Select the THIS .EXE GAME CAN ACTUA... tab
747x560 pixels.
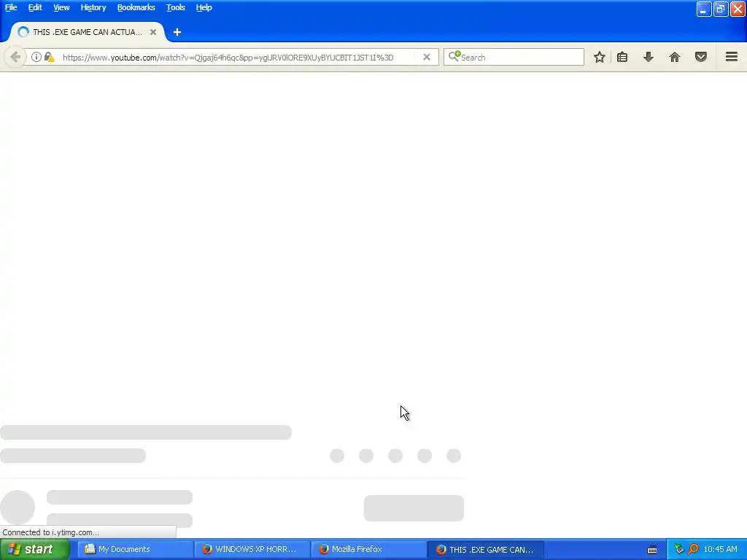pyautogui.click(x=87, y=32)
